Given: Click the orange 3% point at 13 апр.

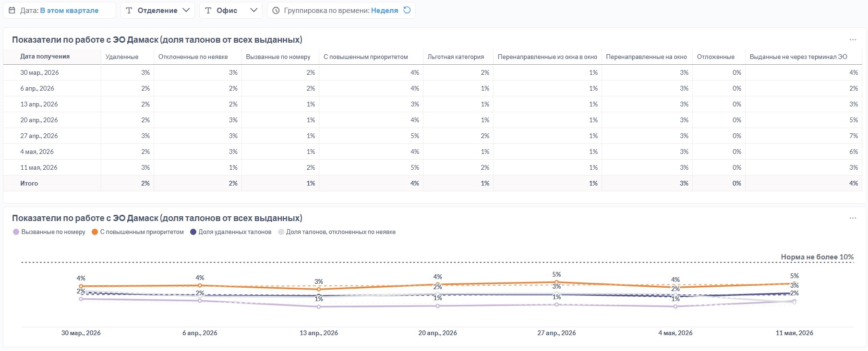Looking at the screenshot, I should [319, 289].
